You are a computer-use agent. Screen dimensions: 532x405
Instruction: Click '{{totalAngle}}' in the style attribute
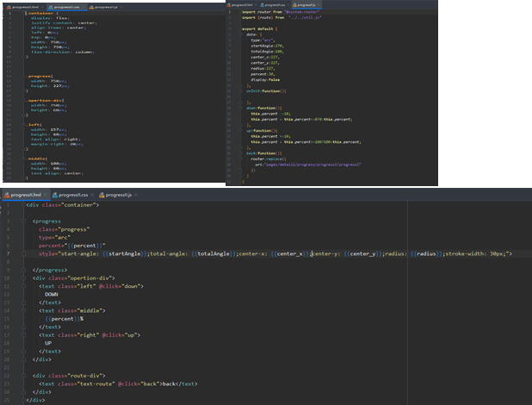(x=214, y=253)
